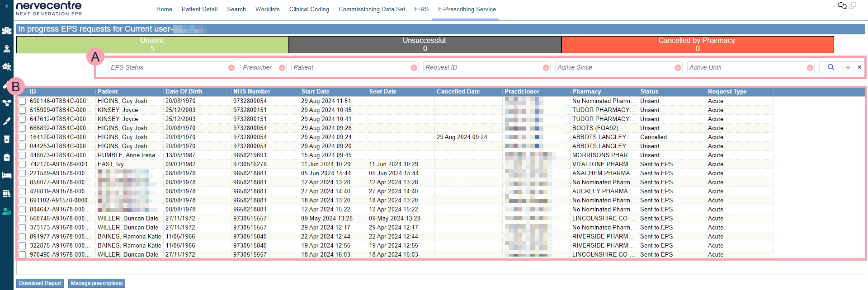Viewport: 868px width, 290px height.
Task: Open the bed icon in the sidebar
Action: (x=7, y=175)
